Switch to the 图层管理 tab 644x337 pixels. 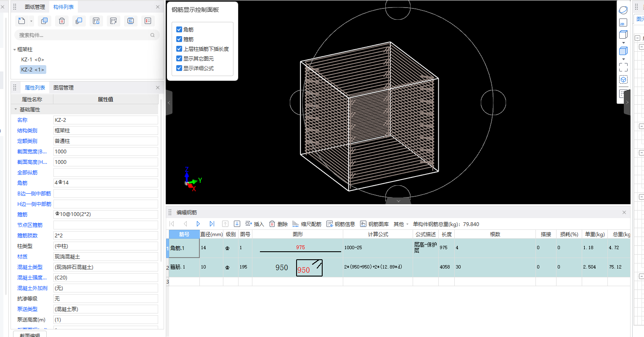[64, 88]
